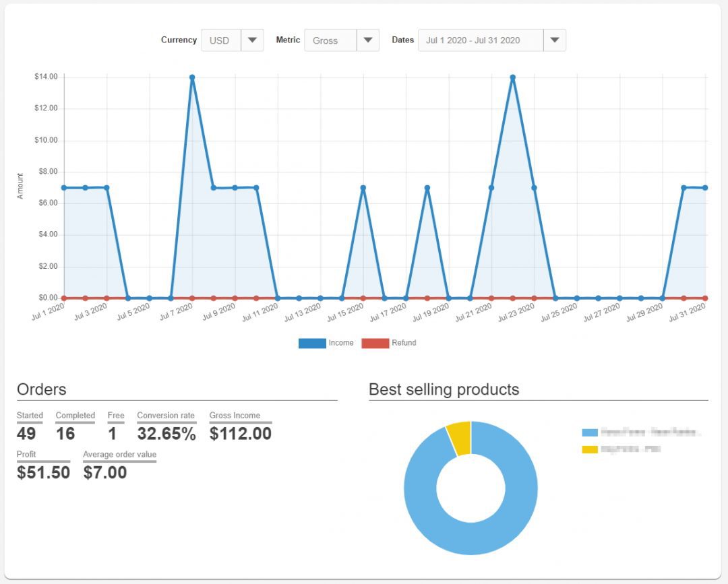Click the Profit value $51.50

click(44, 473)
